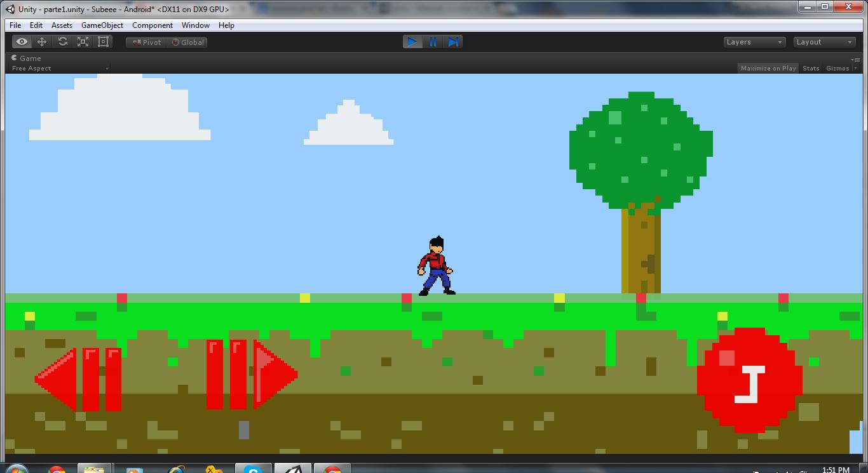Select the Hand/View tool
This screenshot has width=868, height=473.
[21, 41]
